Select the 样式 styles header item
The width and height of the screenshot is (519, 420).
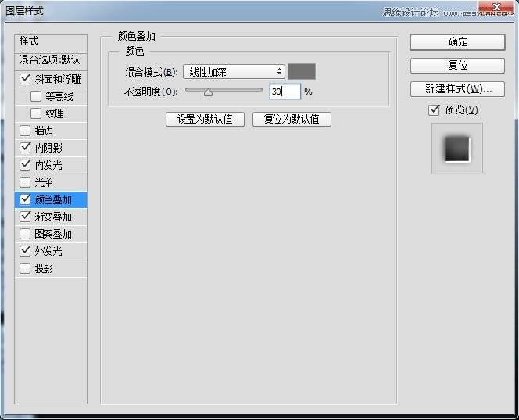tap(51, 42)
